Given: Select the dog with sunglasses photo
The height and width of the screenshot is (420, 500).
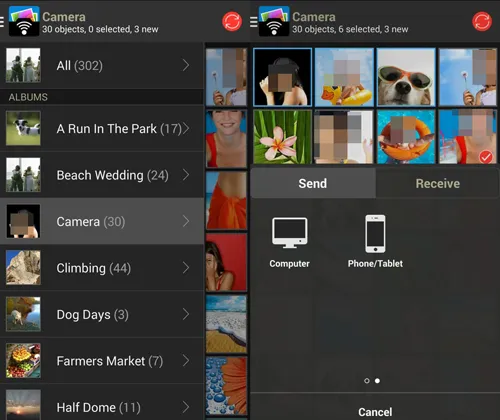Looking at the screenshot, I should tap(406, 77).
